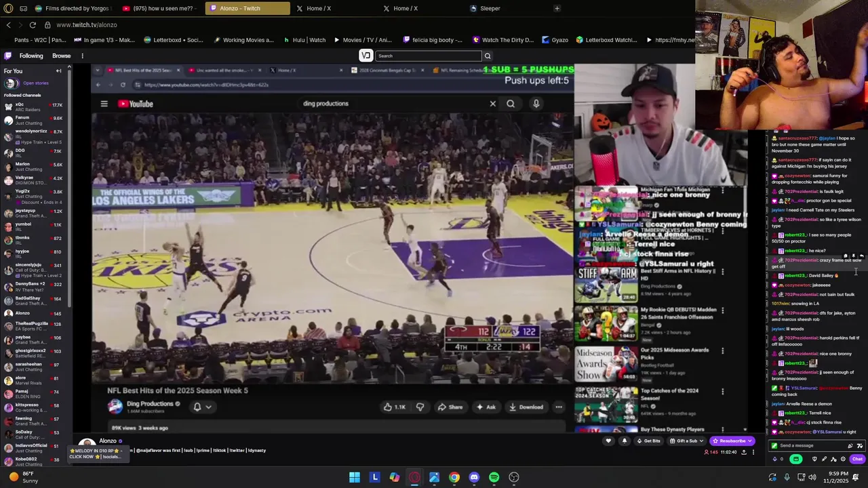This screenshot has width=868, height=488.
Task: Open stream three-dot options near viewer count
Action: 753,452
